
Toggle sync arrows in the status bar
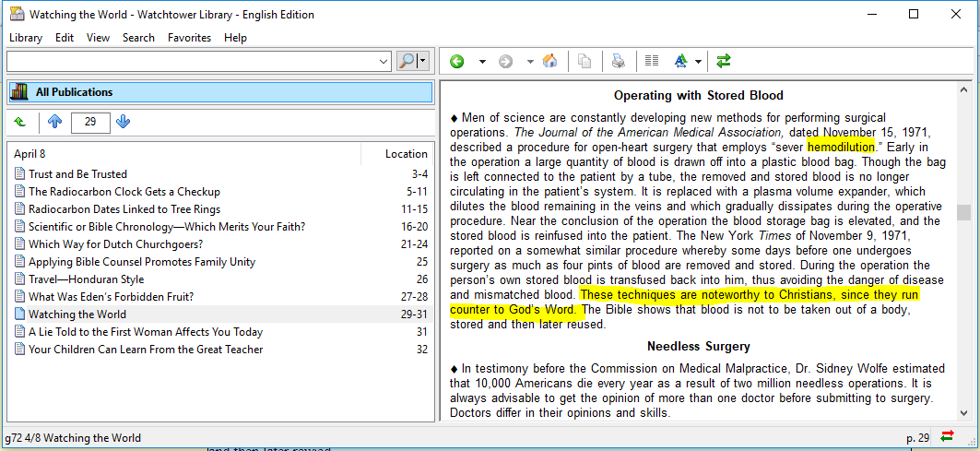pos(947,437)
